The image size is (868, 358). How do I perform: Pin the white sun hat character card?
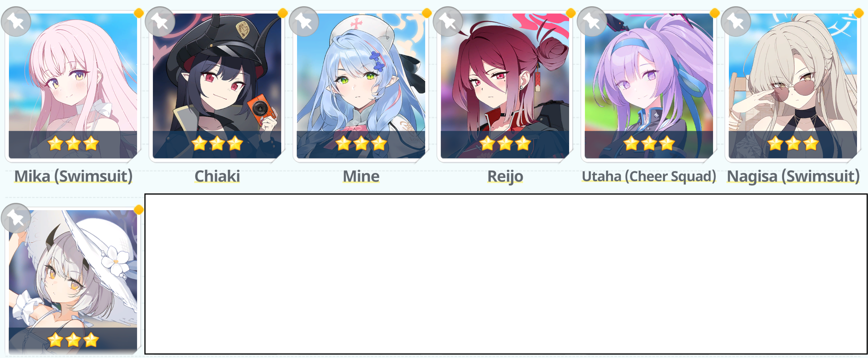coord(16,218)
